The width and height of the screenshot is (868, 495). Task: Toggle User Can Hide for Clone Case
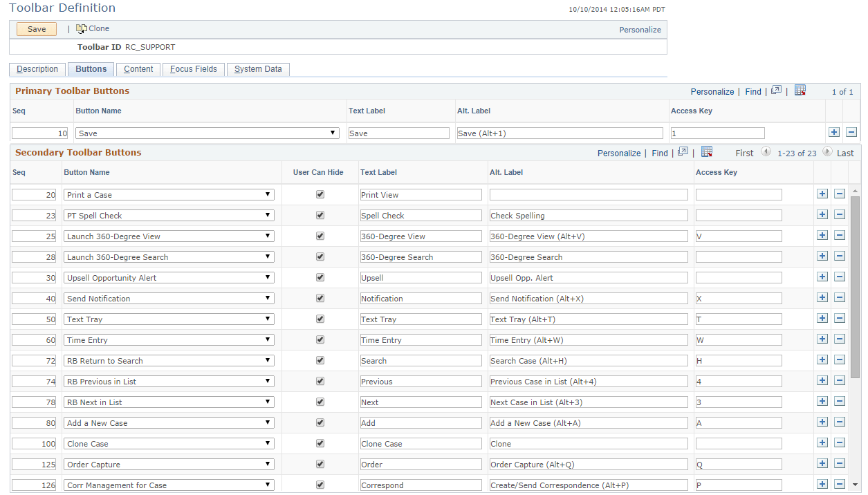tap(320, 442)
